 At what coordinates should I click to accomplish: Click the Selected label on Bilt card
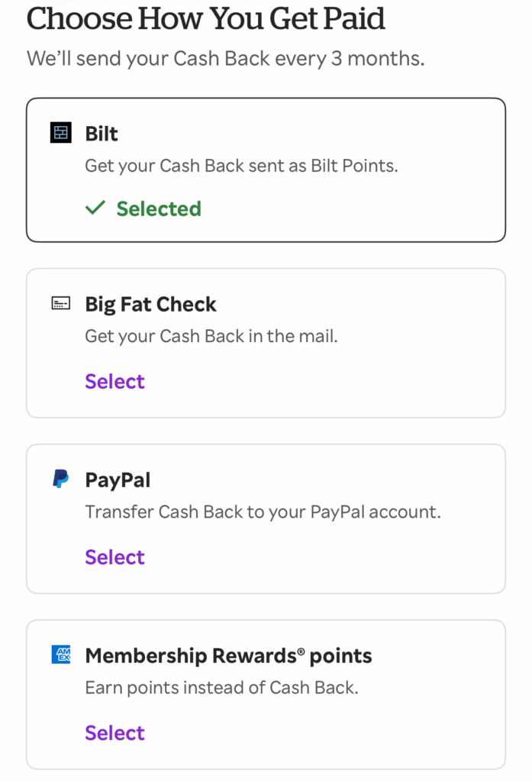pyautogui.click(x=158, y=208)
